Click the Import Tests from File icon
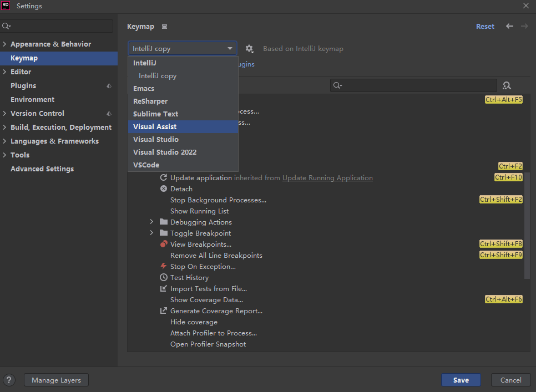 point(164,288)
